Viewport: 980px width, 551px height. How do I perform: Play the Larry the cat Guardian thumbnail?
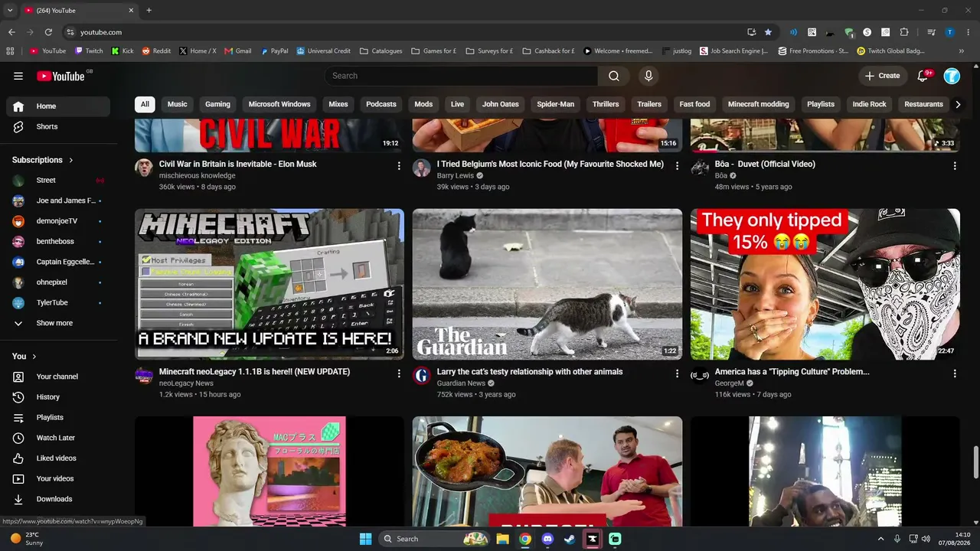tap(547, 284)
